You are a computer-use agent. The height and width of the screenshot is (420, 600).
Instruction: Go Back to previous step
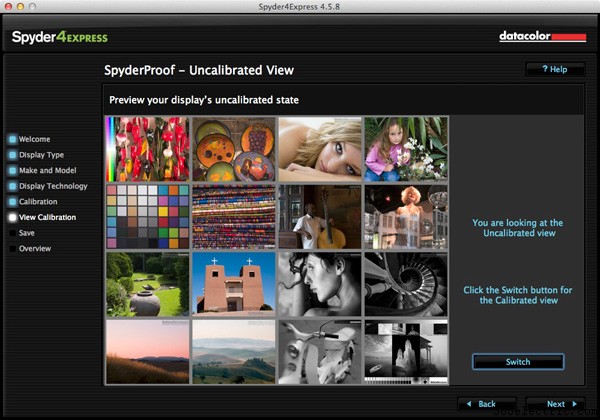click(x=487, y=404)
